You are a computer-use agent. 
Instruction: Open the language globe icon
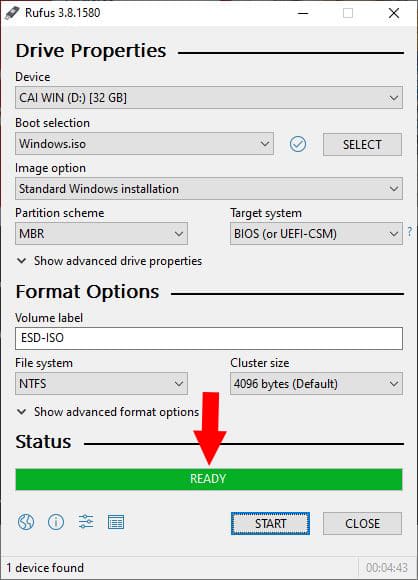pos(26,522)
